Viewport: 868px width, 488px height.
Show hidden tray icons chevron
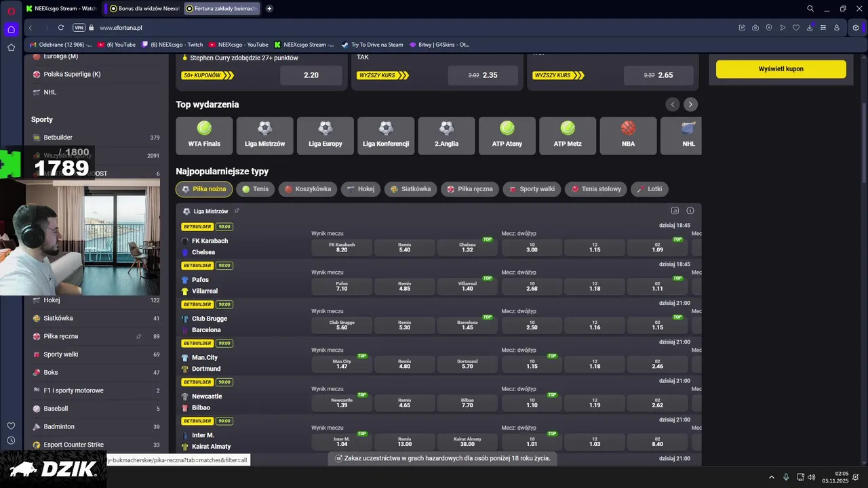pyautogui.click(x=772, y=477)
